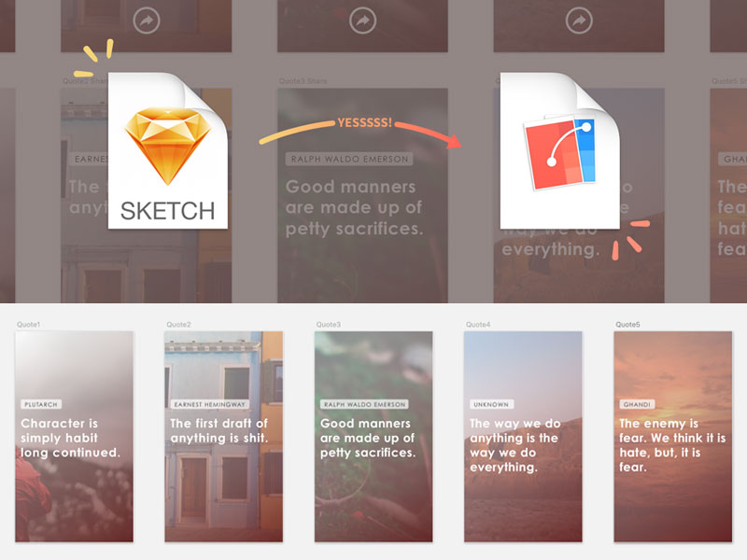The height and width of the screenshot is (560, 747).
Task: Click the curved arrow pointing to Principle file
Action: pyautogui.click(x=360, y=133)
